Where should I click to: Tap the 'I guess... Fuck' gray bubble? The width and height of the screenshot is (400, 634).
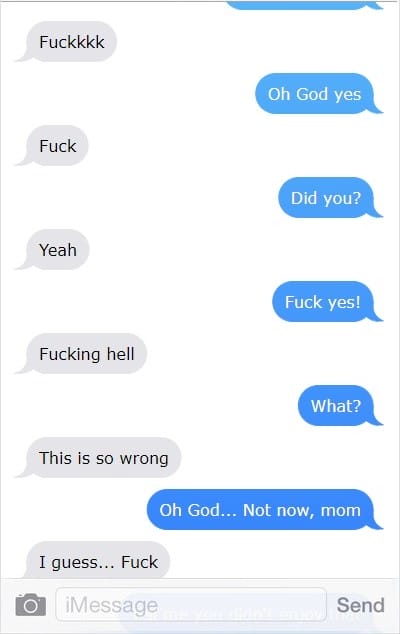(98, 561)
